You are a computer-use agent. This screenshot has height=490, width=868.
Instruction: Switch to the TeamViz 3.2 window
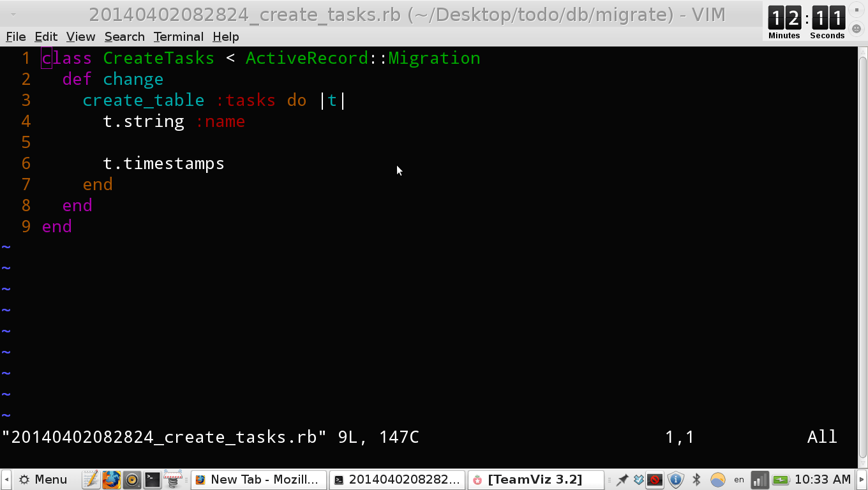click(536, 479)
